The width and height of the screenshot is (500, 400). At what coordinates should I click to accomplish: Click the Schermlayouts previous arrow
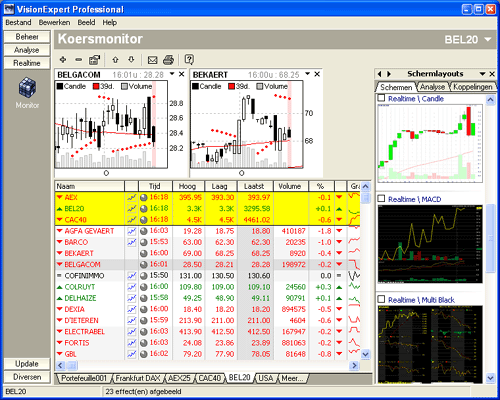379,74
